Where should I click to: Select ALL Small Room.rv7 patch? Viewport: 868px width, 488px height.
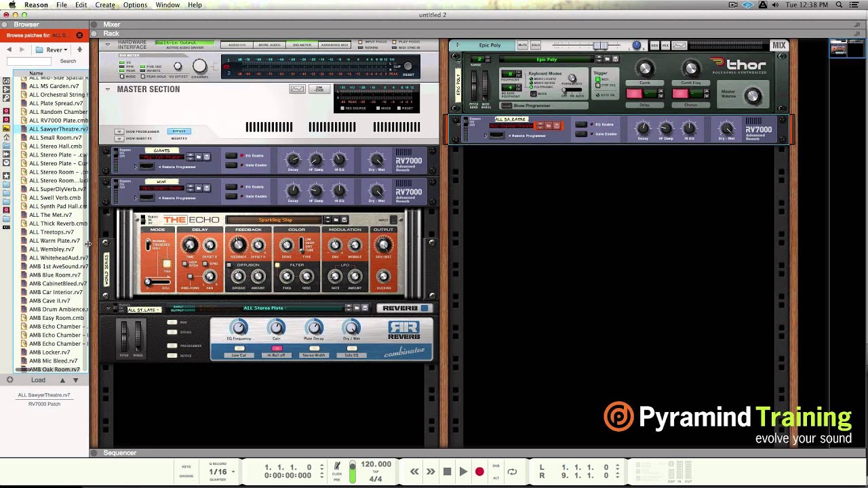54,138
